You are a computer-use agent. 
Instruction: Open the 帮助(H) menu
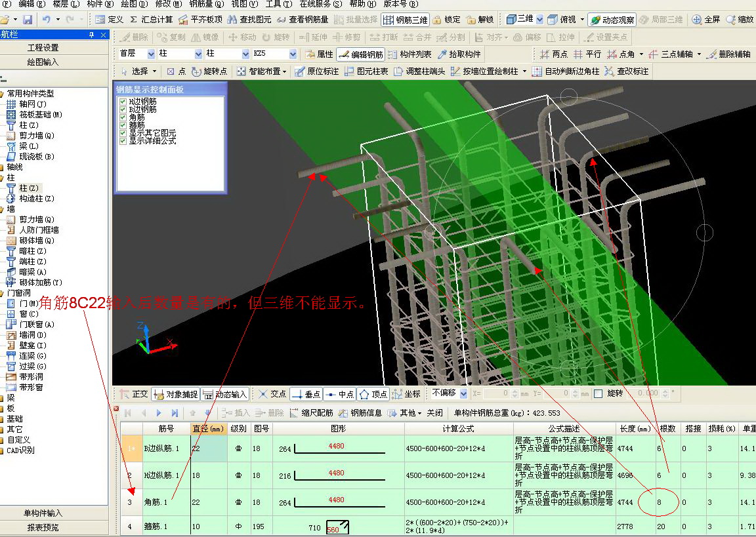point(362,5)
